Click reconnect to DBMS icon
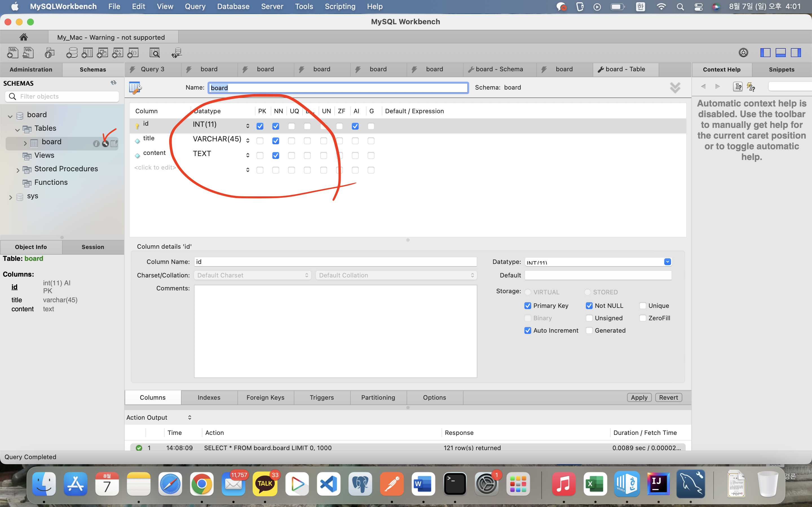 click(x=176, y=53)
